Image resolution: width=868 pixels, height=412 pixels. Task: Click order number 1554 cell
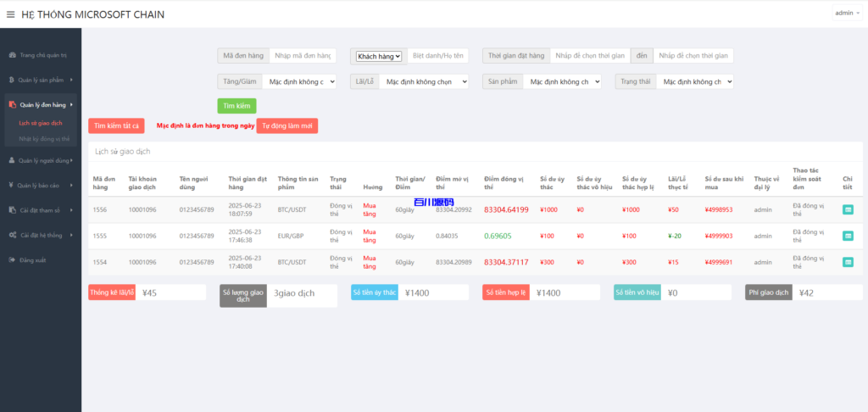[100, 262]
